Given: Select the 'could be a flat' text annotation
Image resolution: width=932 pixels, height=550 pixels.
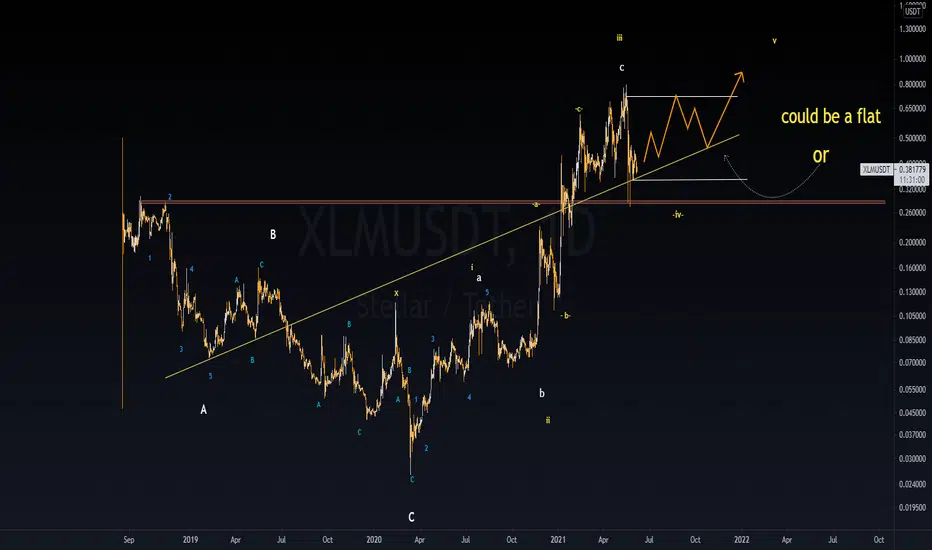Looking at the screenshot, I should click(x=830, y=117).
